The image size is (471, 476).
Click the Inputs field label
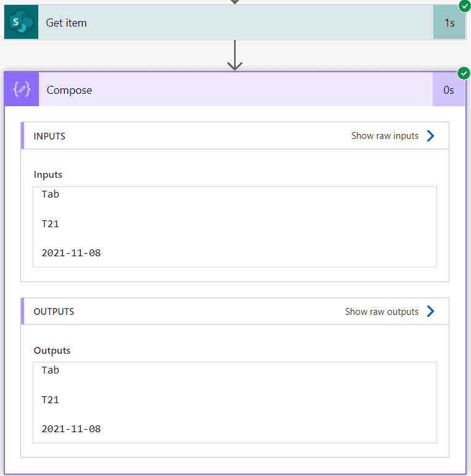[48, 175]
